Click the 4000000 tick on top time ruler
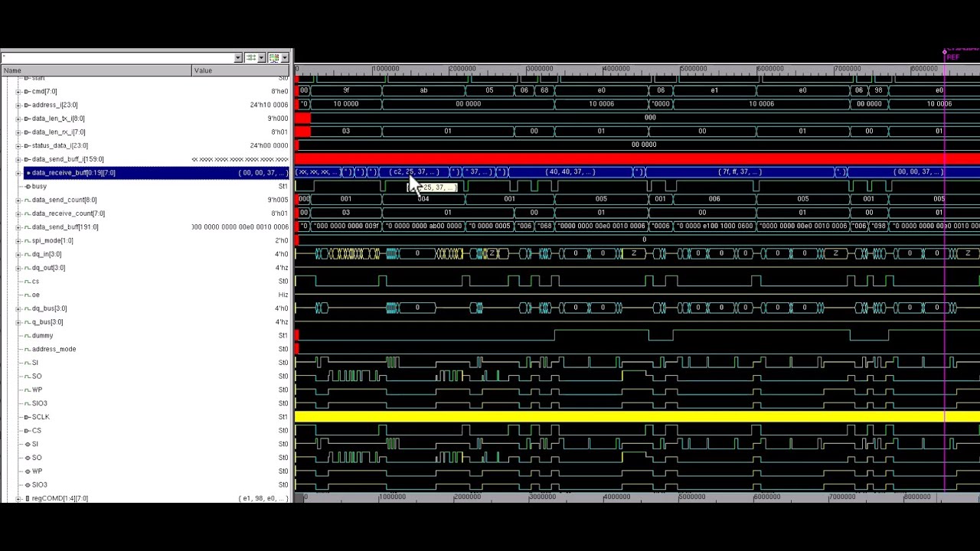 pyautogui.click(x=616, y=69)
